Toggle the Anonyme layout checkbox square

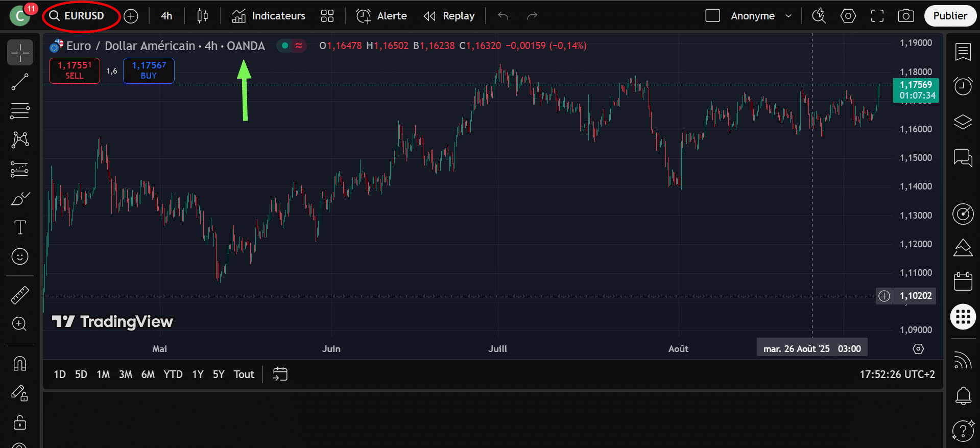(x=712, y=16)
